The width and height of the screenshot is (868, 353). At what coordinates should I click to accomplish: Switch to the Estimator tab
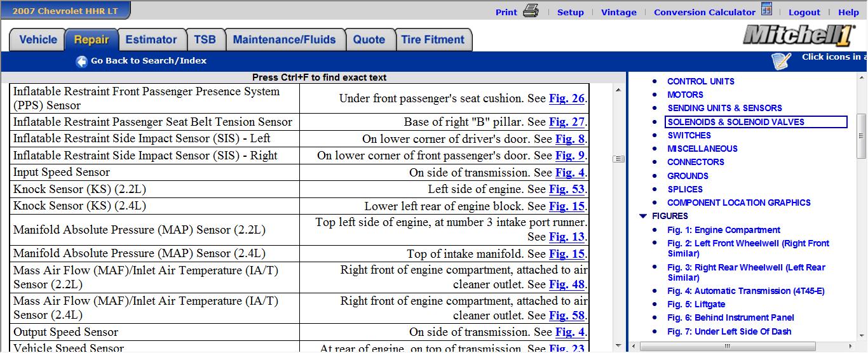151,39
